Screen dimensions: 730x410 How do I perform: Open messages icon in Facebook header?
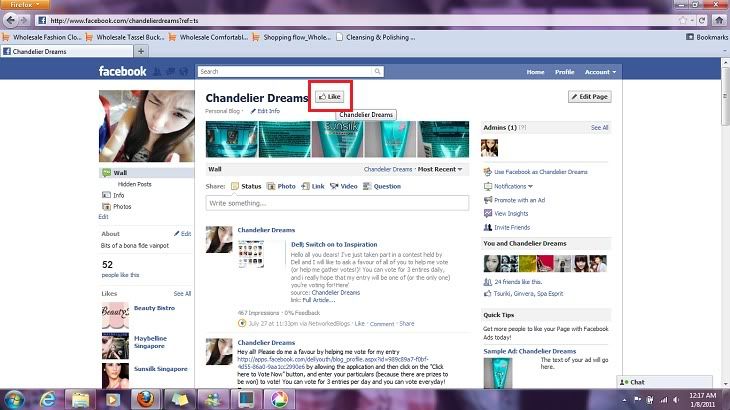pyautogui.click(x=170, y=72)
